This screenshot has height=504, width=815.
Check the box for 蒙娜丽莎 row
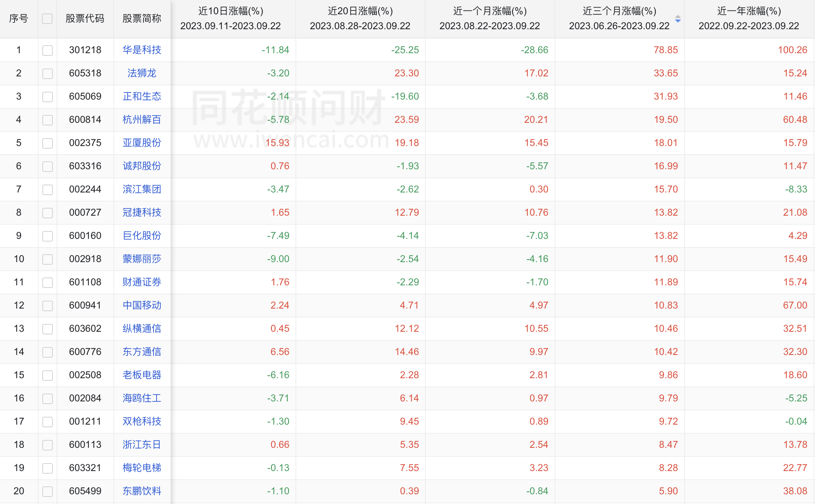[48, 259]
